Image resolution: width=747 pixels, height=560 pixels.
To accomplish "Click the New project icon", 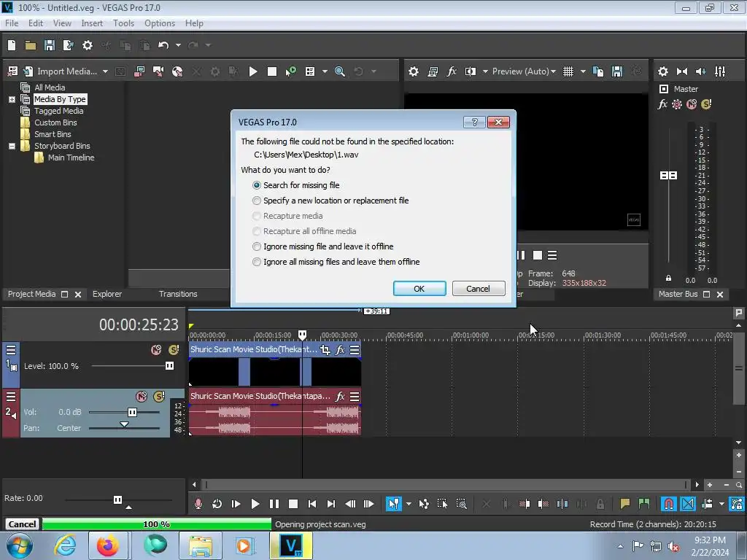I will pos(12,45).
